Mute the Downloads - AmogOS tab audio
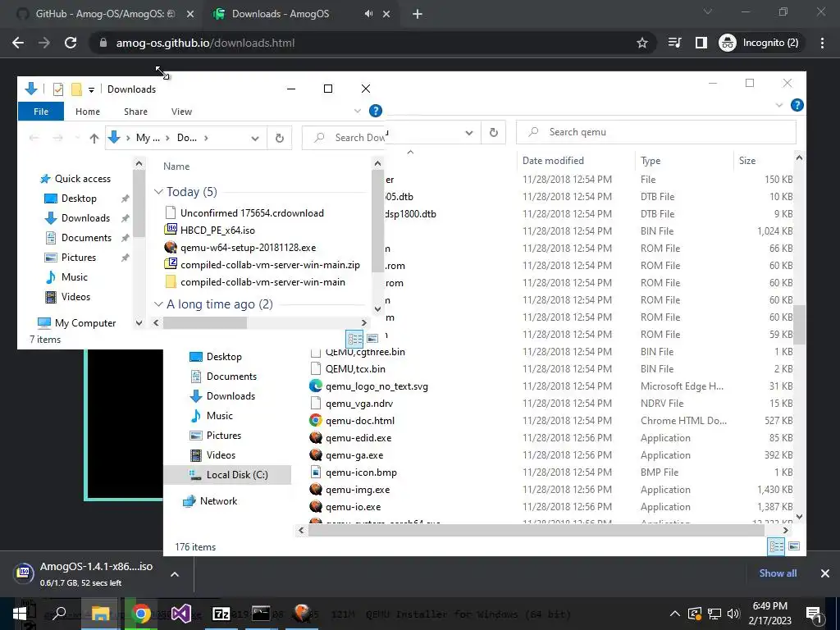Viewport: 840px width, 630px height. point(368,14)
